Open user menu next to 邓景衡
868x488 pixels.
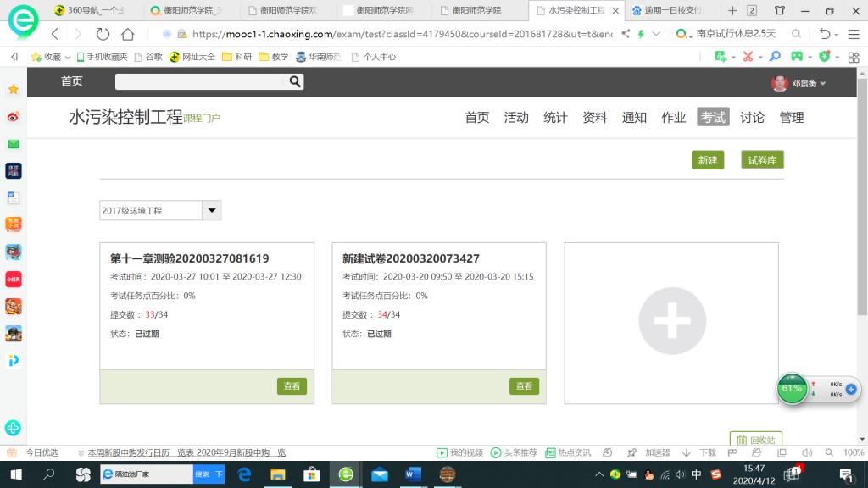click(822, 83)
